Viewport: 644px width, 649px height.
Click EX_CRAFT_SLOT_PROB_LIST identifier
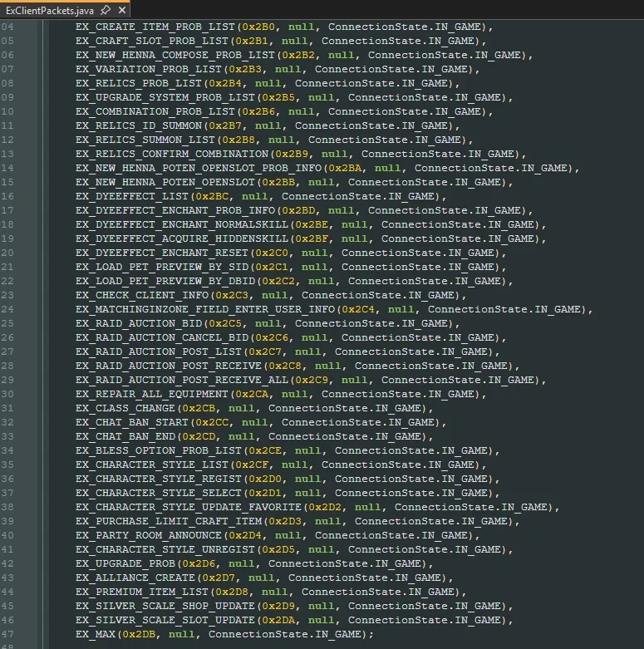(152, 41)
